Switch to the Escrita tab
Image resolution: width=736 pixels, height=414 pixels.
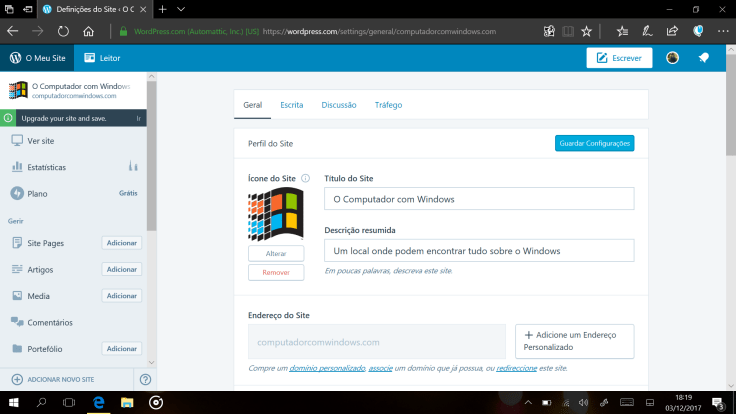292,104
